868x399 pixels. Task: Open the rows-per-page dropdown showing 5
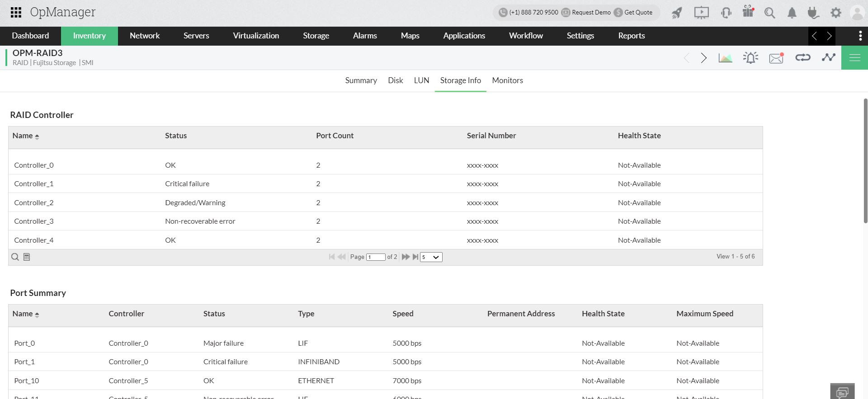click(431, 257)
